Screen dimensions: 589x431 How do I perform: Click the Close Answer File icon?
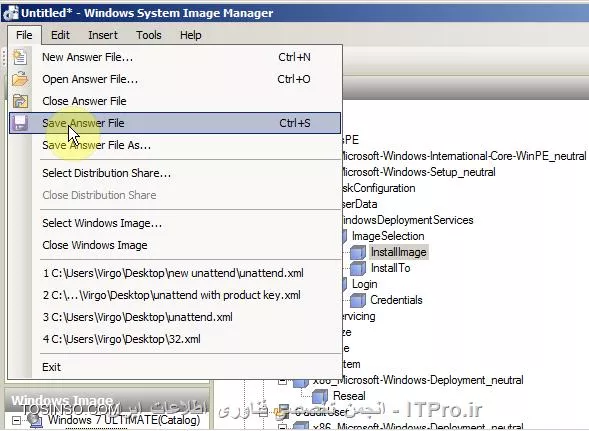pos(20,101)
